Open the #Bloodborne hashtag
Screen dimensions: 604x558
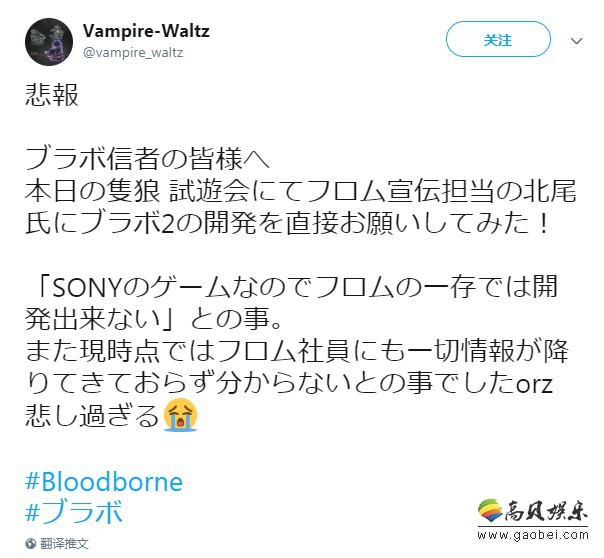[x=104, y=481]
